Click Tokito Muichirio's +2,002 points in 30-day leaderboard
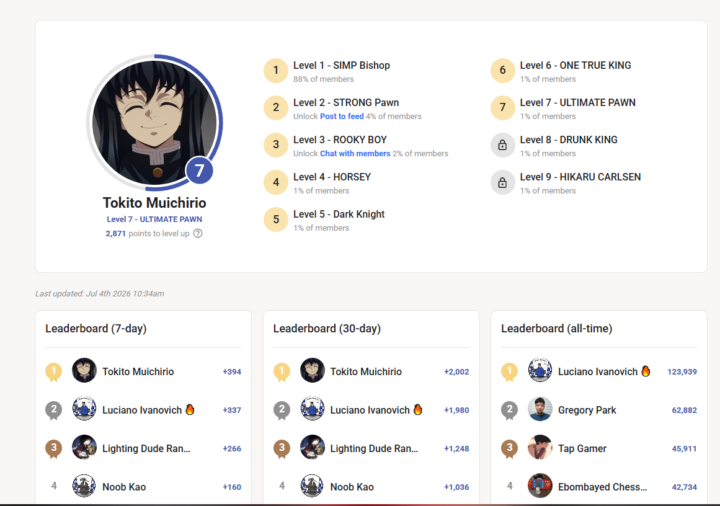The height and width of the screenshot is (506, 720). point(456,371)
